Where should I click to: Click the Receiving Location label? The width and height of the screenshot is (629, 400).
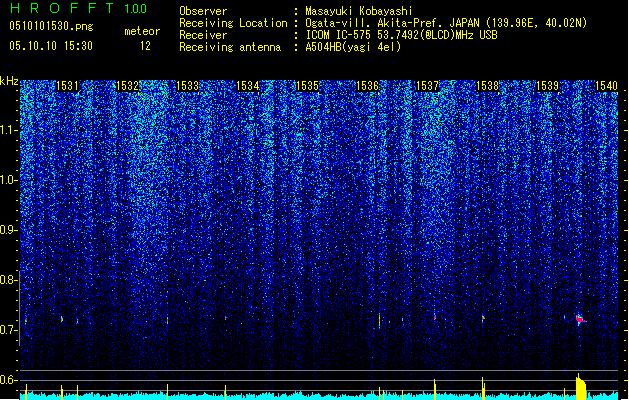(233, 23)
